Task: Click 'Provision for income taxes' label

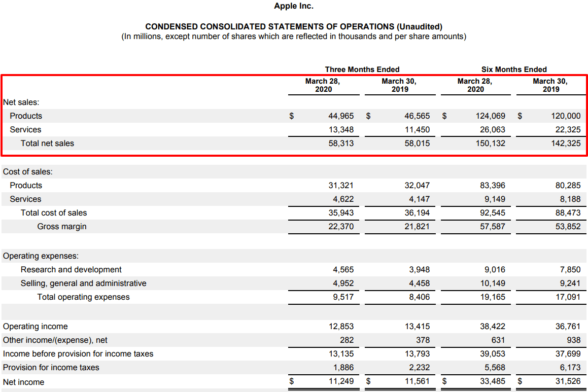Action: (51, 368)
